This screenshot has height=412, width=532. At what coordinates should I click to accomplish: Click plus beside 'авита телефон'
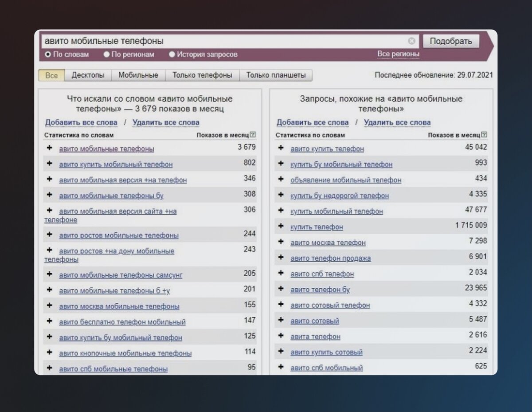(x=281, y=336)
